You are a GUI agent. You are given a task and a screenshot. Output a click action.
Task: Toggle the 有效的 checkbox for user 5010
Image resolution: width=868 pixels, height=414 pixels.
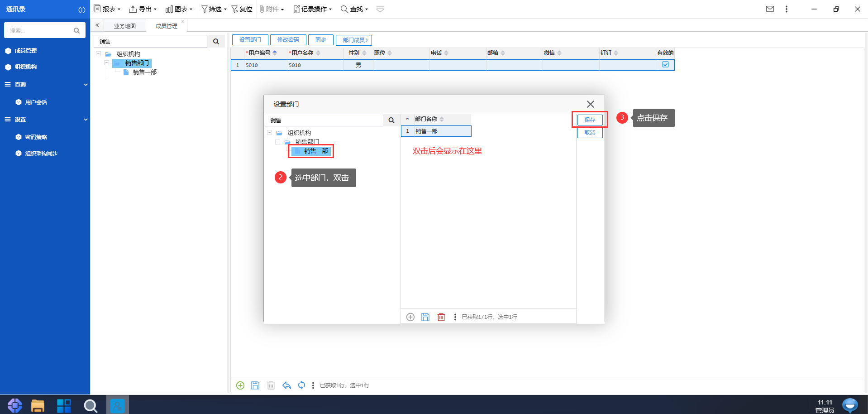click(x=665, y=65)
